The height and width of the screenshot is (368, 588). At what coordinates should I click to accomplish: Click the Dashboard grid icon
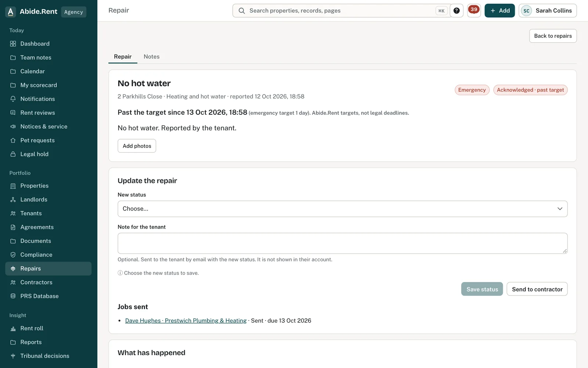pyautogui.click(x=13, y=44)
